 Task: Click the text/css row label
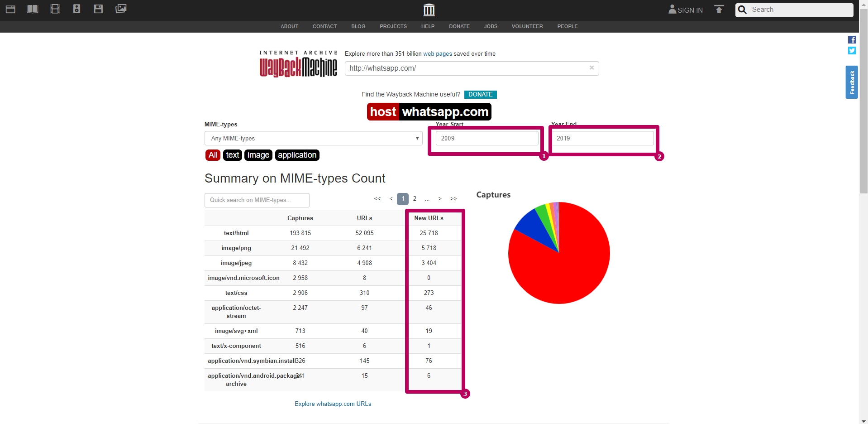tap(236, 293)
